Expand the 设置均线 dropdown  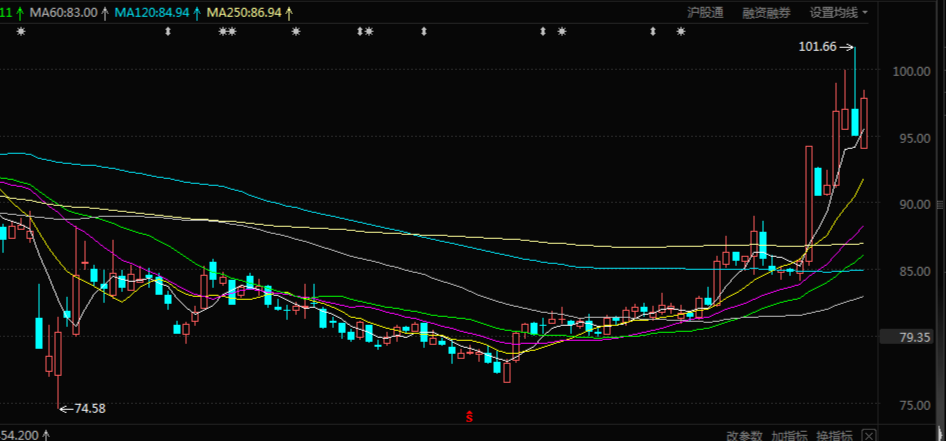(x=839, y=13)
